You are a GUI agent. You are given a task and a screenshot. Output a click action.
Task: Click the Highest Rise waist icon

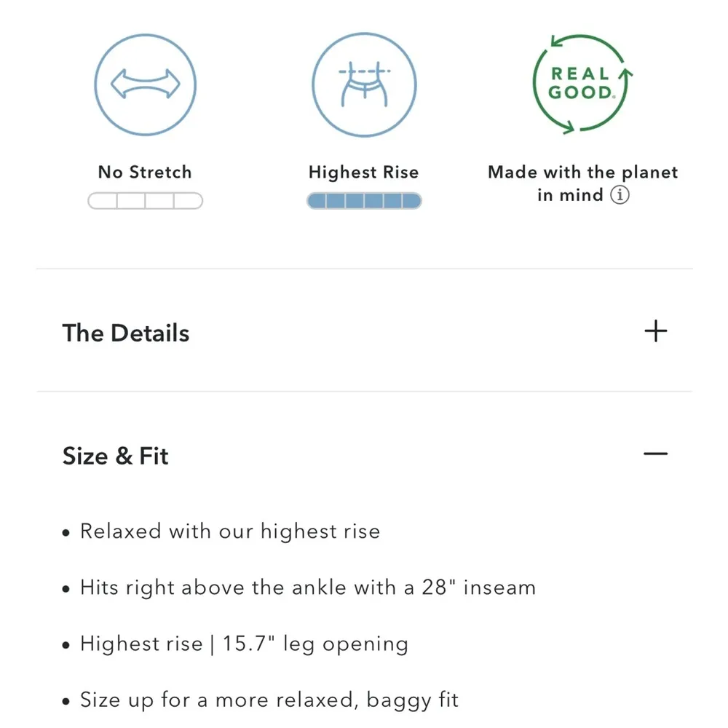[363, 84]
